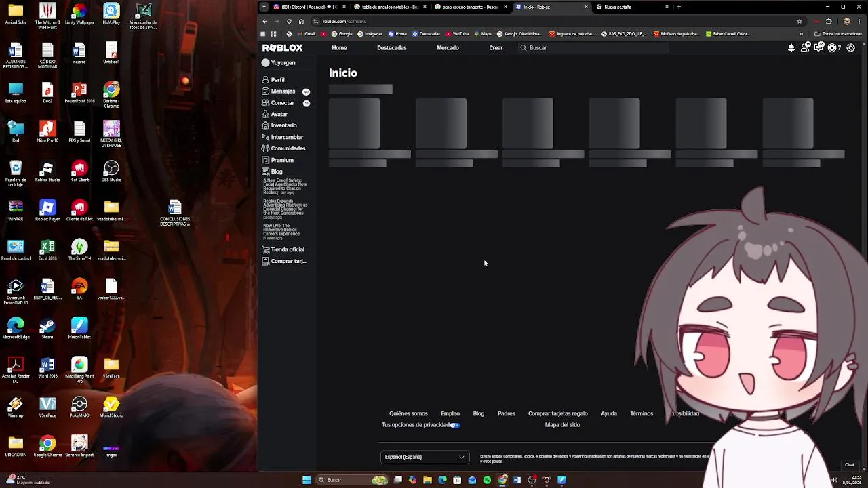Open Premium in the Roblox sidebar
This screenshot has width=868, height=488.
(x=277, y=160)
